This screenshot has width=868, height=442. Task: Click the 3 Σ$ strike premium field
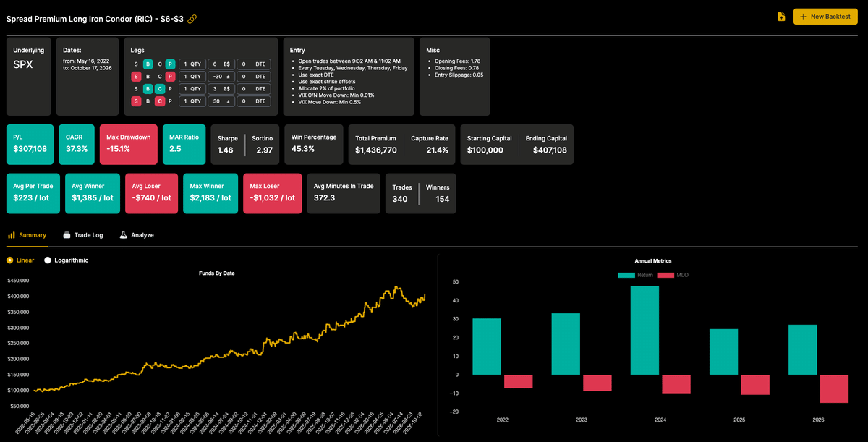tap(221, 89)
